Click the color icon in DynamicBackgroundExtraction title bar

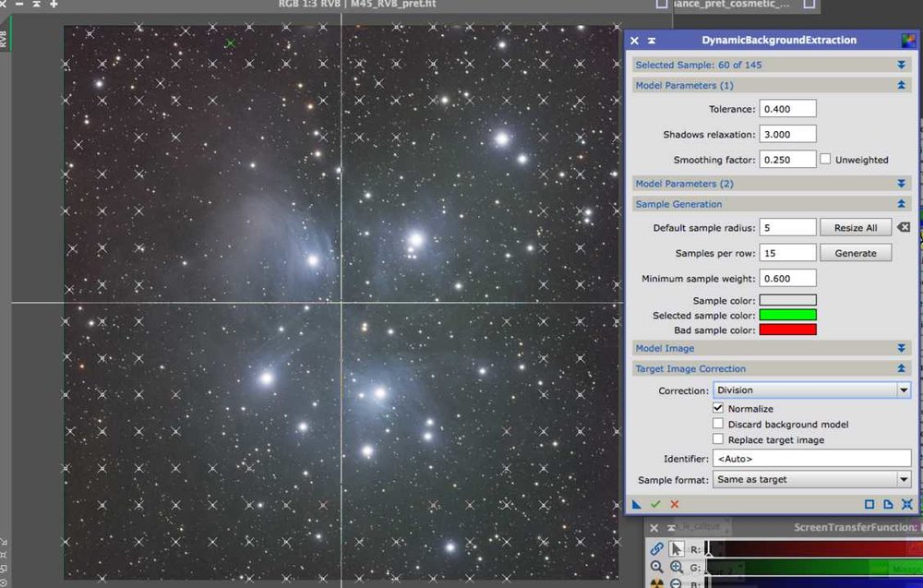pos(908,40)
